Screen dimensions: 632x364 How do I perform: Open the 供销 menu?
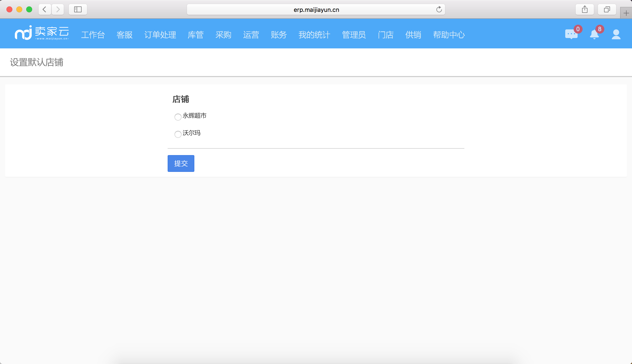point(413,35)
